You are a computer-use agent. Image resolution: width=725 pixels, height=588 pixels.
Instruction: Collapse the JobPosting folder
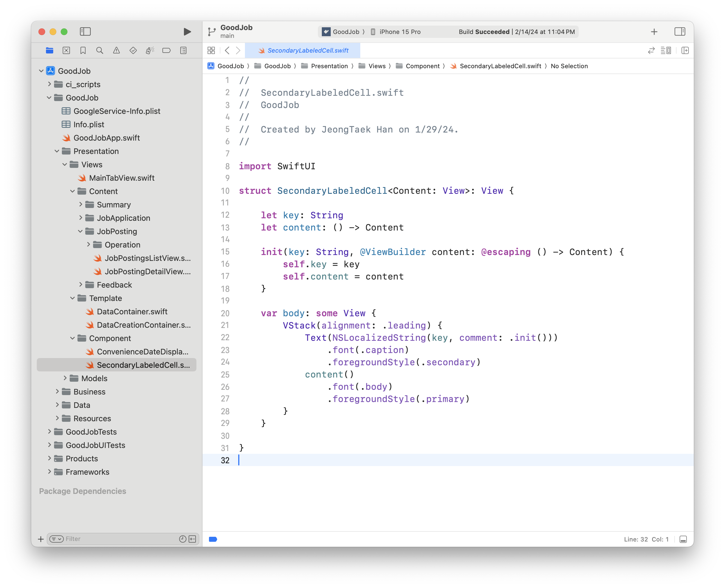[x=80, y=231]
